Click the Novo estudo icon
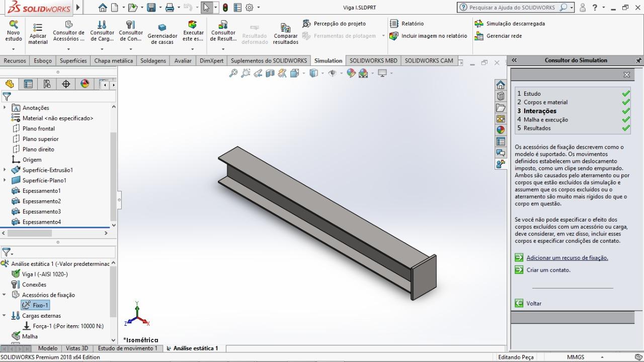This screenshot has width=644, height=362. 14,25
